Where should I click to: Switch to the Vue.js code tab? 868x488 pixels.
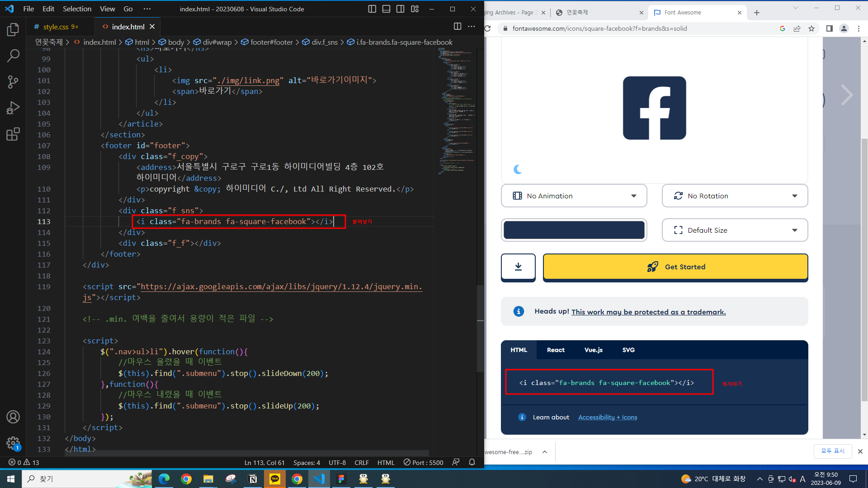pyautogui.click(x=593, y=350)
